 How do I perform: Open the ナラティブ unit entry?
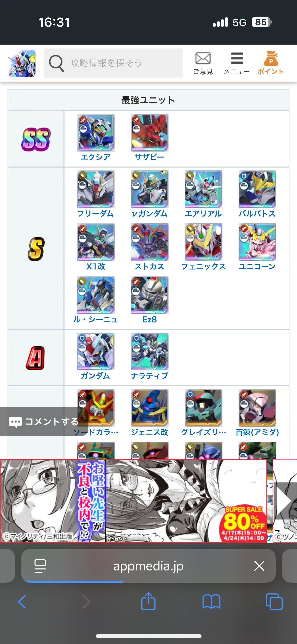click(x=150, y=356)
